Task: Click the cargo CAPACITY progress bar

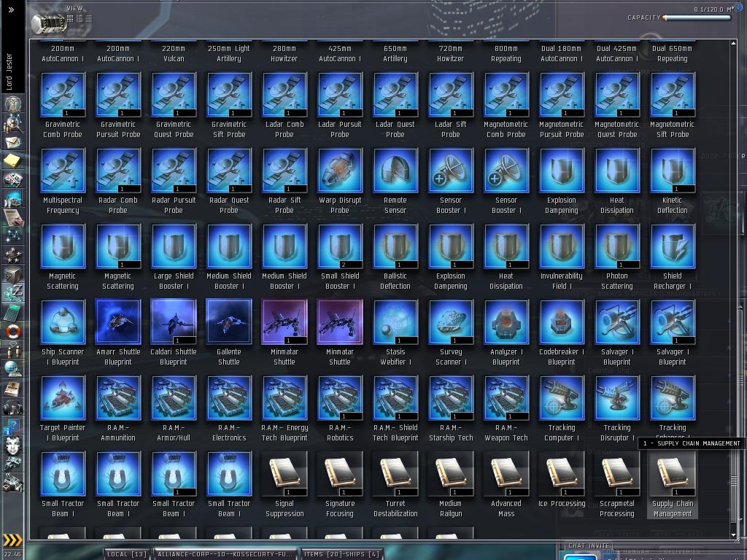Action: [697, 18]
